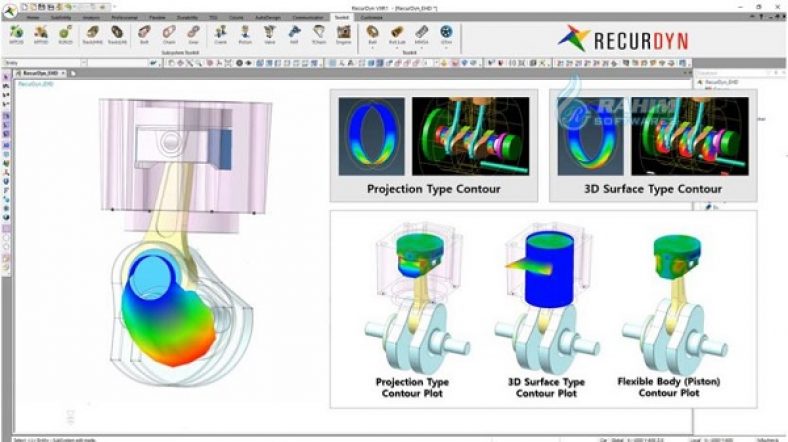Click the Ball Lub toolkit icon

397,34
